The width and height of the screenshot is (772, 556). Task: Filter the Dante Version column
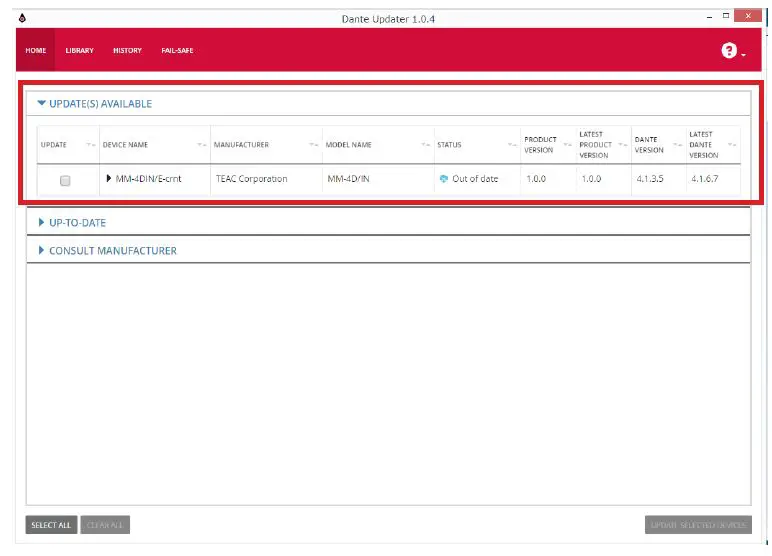[678, 145]
